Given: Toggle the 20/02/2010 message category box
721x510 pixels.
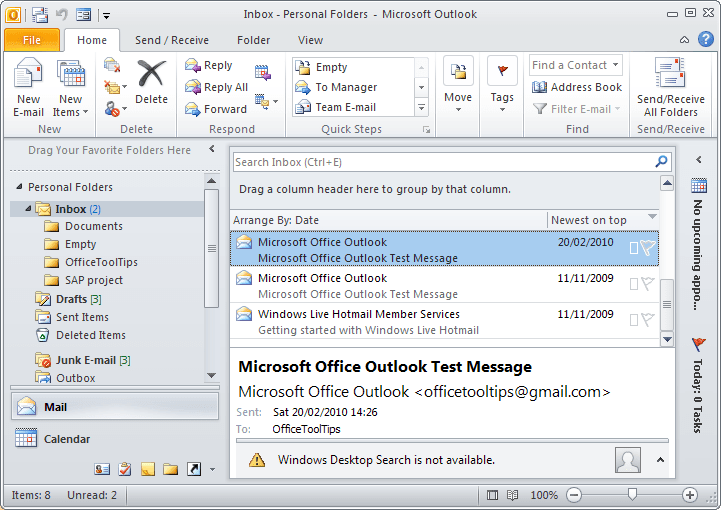Looking at the screenshot, I should 634,248.
